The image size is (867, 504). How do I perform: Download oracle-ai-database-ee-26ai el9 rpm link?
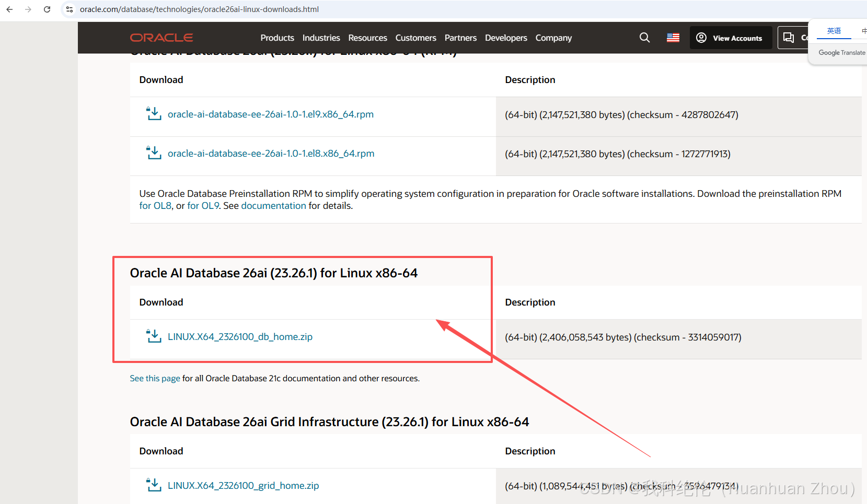(271, 114)
